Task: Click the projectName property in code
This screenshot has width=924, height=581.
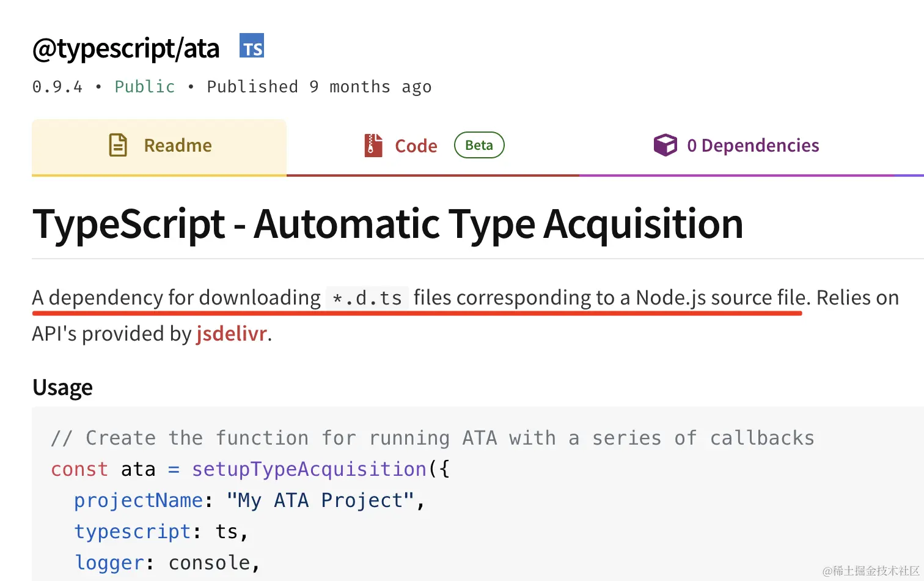Action: coord(138,500)
